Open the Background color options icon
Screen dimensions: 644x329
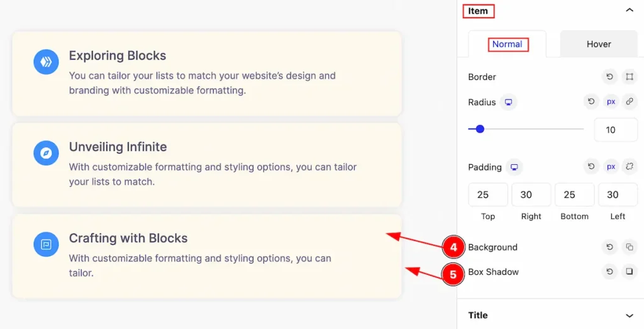point(629,247)
